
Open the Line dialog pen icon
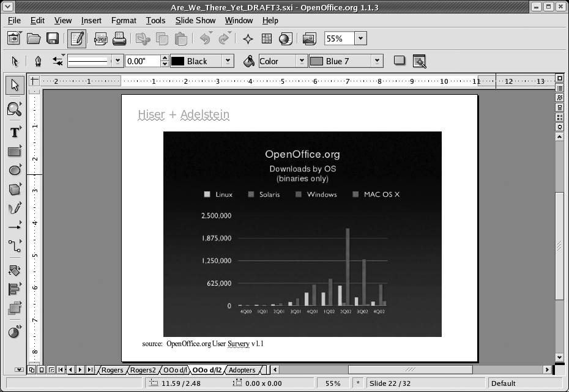point(38,61)
